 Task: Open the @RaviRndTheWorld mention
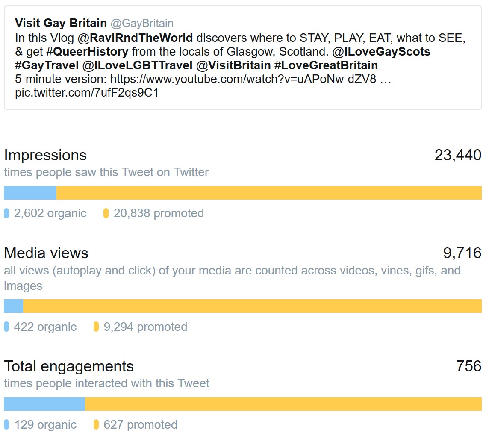click(135, 38)
